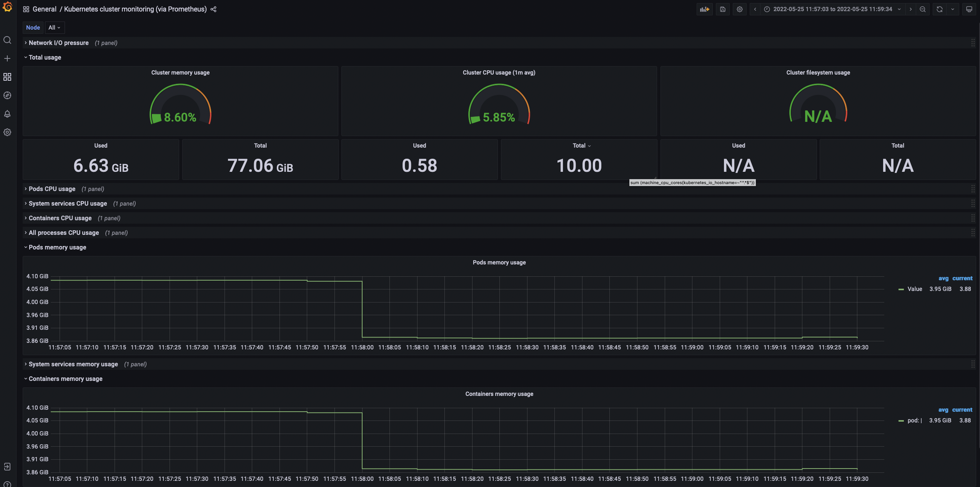This screenshot has width=980, height=487.
Task: Cycle view mode with monitor icon
Action: click(969, 9)
